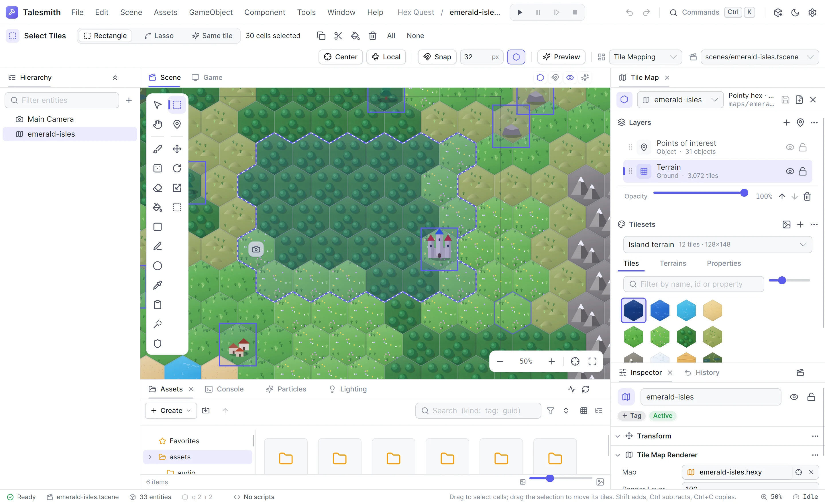Viewport: 825px width, 504px height.
Task: Delete selected cells with trash icon
Action: tap(373, 36)
